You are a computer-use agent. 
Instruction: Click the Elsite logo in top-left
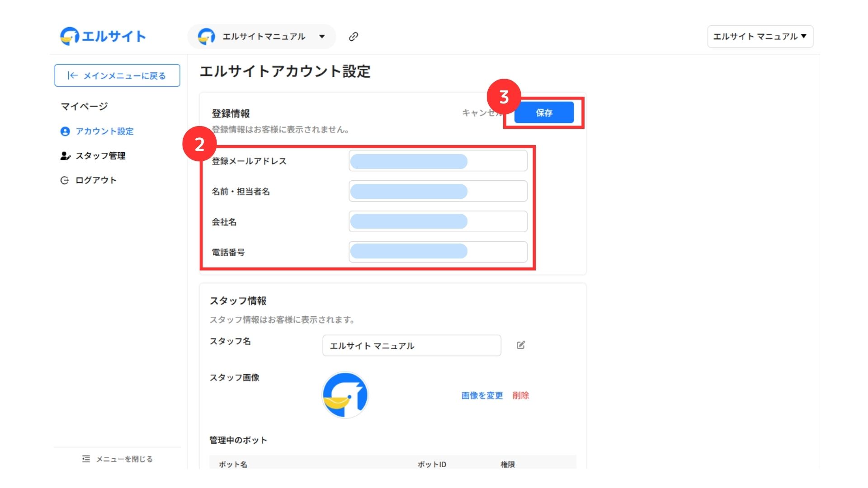pos(103,36)
